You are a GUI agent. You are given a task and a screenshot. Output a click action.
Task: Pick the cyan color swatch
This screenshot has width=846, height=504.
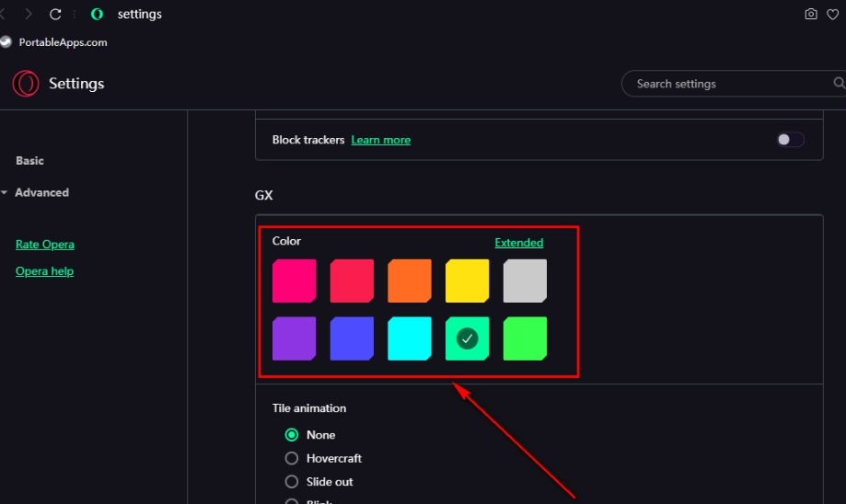pos(410,338)
